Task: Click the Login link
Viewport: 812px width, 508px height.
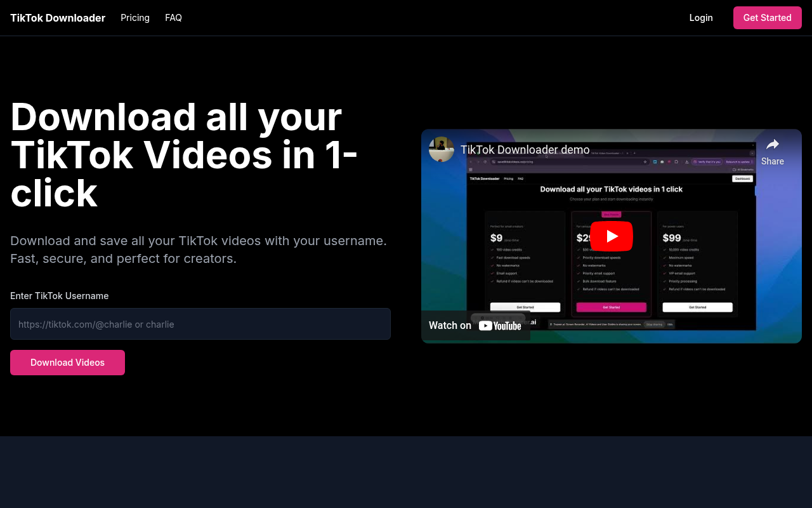Action: point(701,18)
